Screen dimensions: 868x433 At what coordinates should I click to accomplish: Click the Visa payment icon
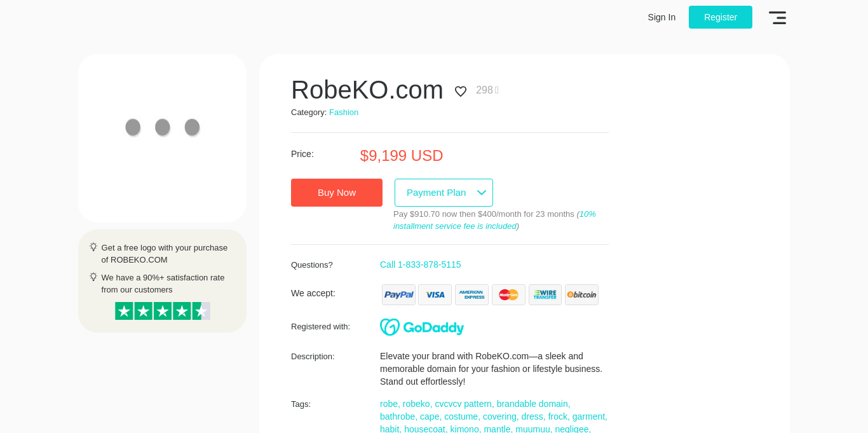coord(435,295)
